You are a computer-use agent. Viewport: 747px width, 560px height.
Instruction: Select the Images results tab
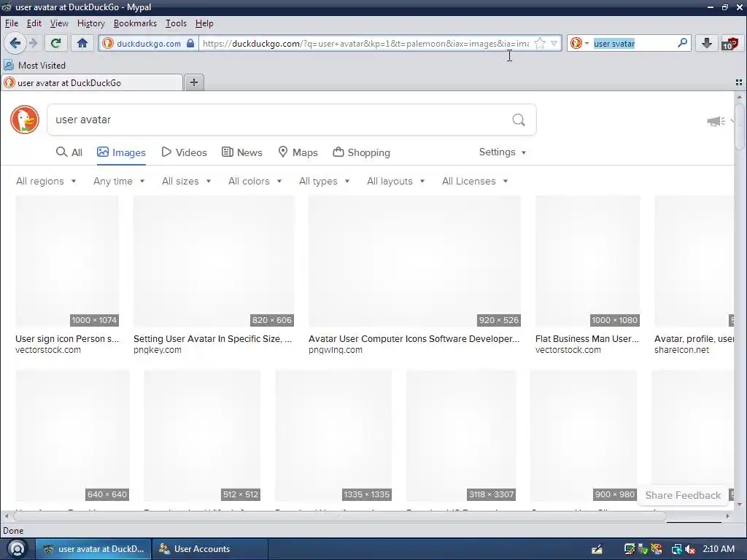121,152
